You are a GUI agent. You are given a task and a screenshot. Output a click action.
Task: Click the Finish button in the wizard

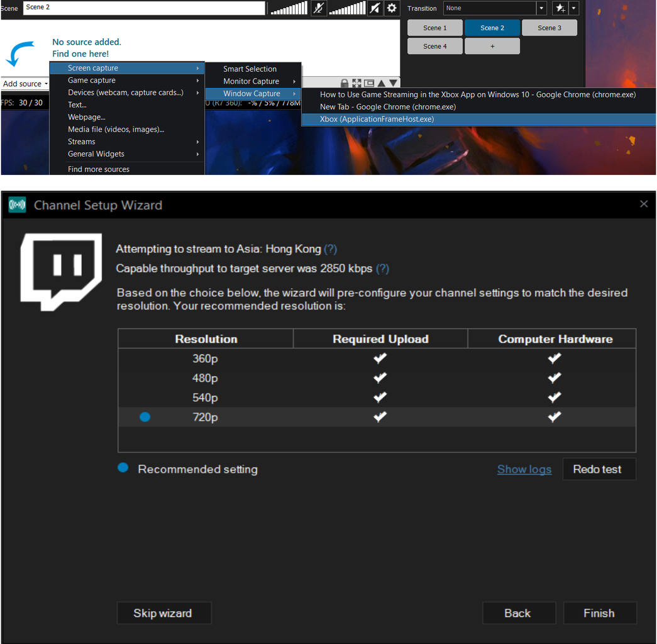[599, 613]
